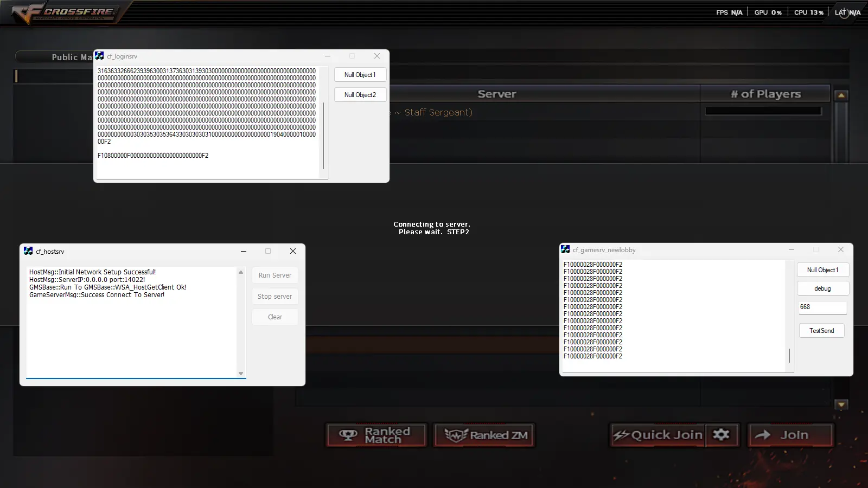Select the Staff Sergeant server row
Image resolution: width=868 pixels, height=488 pixels.
point(609,112)
